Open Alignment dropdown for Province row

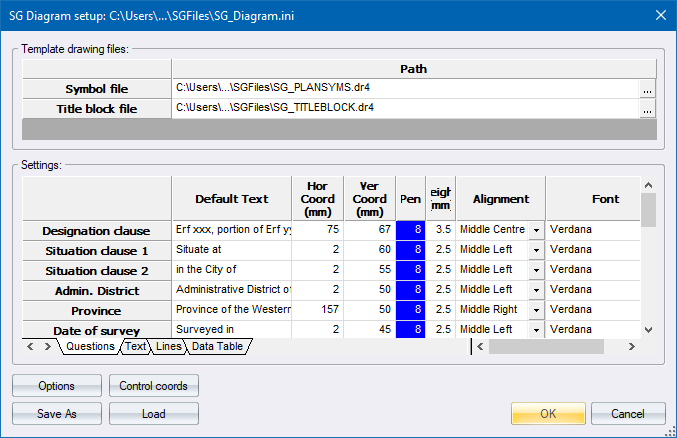point(536,310)
